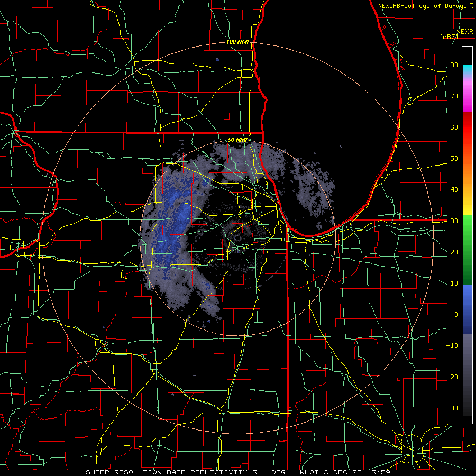476x476 pixels.
Task: Click the [dBZ] unit label
Action: point(449,36)
